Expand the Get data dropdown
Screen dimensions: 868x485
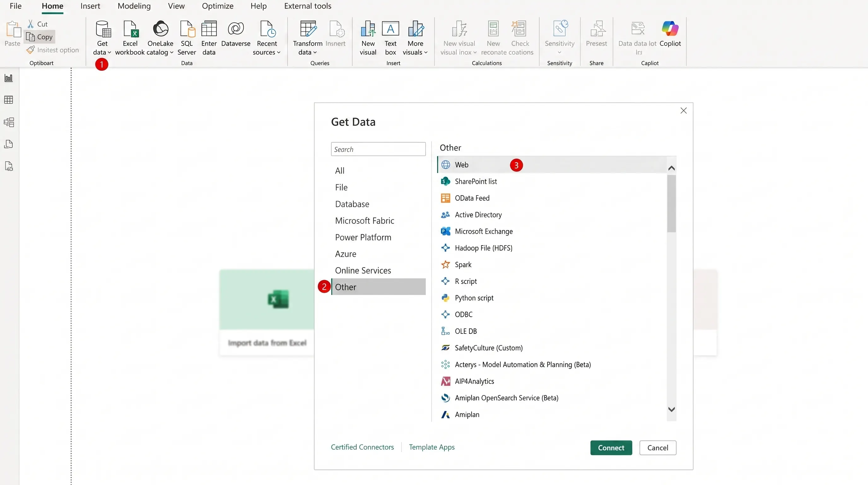102,38
